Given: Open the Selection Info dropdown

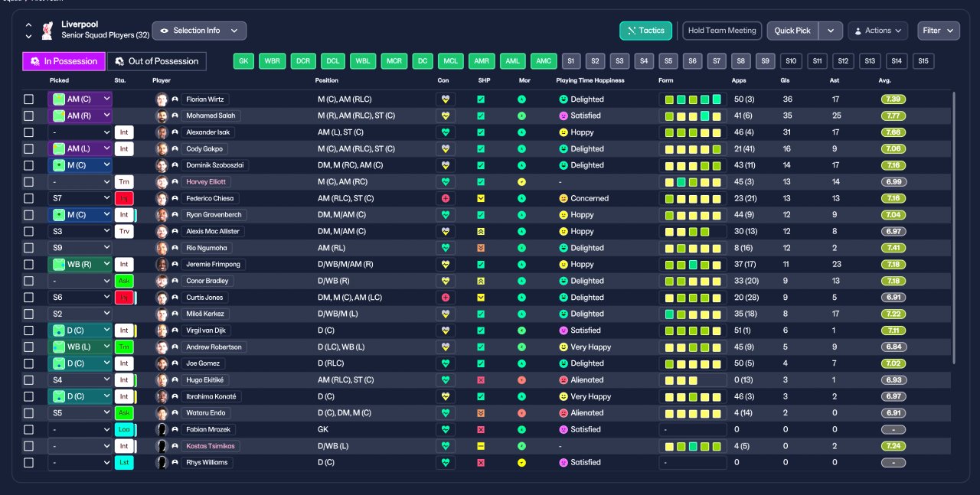Looking at the screenshot, I should pyautogui.click(x=199, y=31).
